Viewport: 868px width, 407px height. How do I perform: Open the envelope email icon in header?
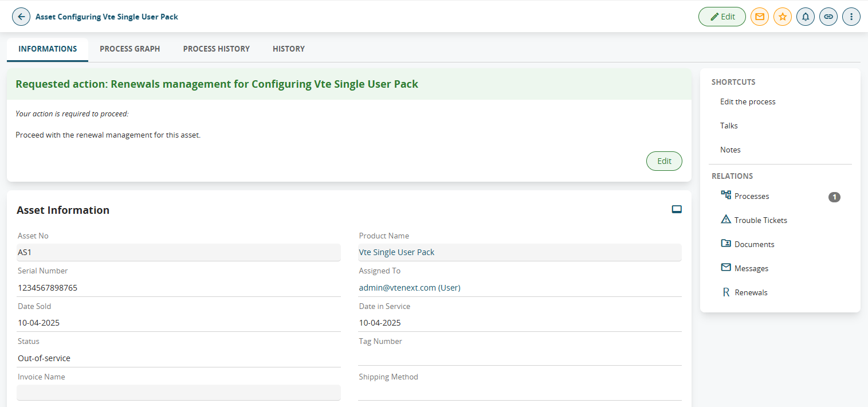click(x=760, y=17)
